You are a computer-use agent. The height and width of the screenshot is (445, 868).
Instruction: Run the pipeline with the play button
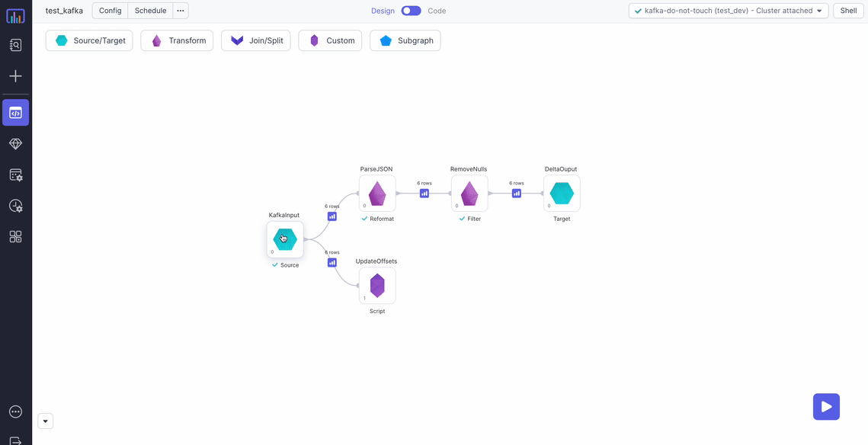[826, 406]
